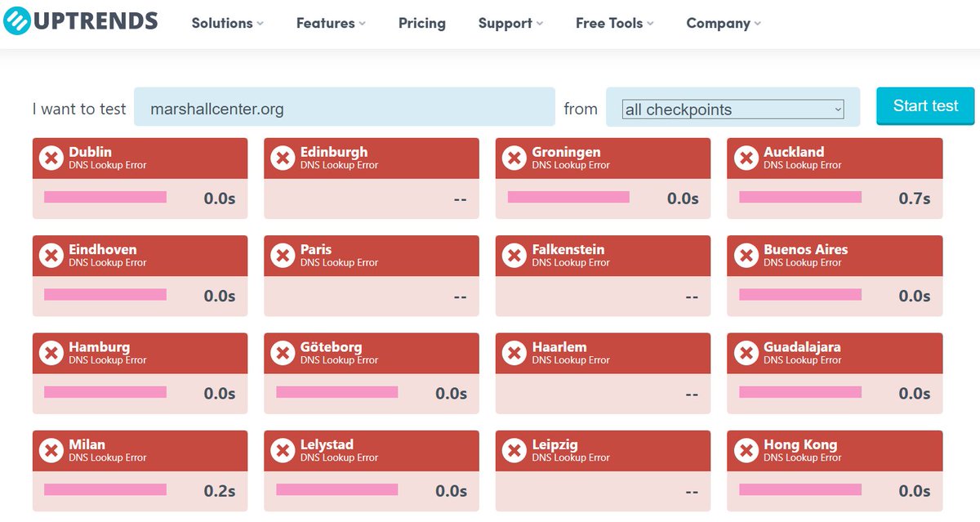Click the Auckland error X icon
Screen dimensions: 980x522
pyautogui.click(x=746, y=158)
